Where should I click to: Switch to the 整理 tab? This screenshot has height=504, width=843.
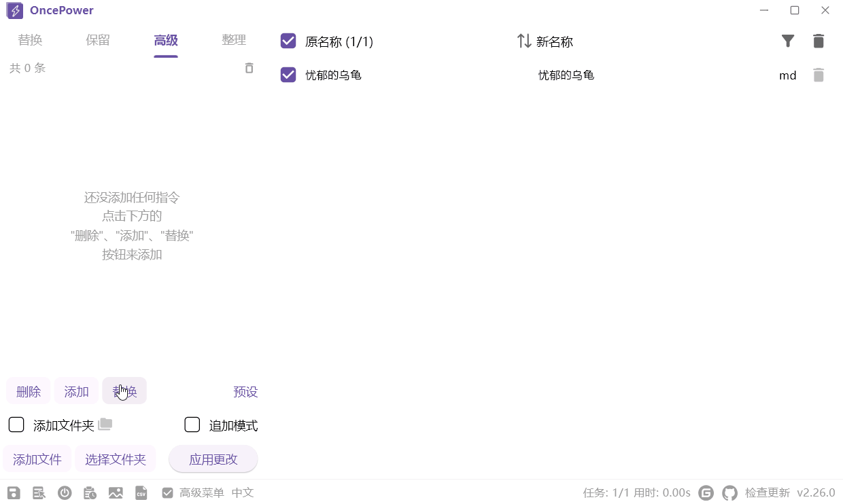233,41
